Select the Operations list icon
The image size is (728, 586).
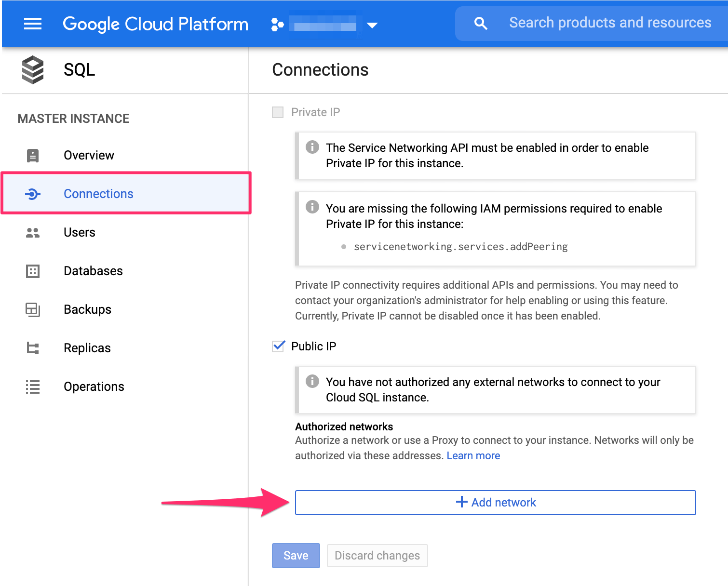32,386
